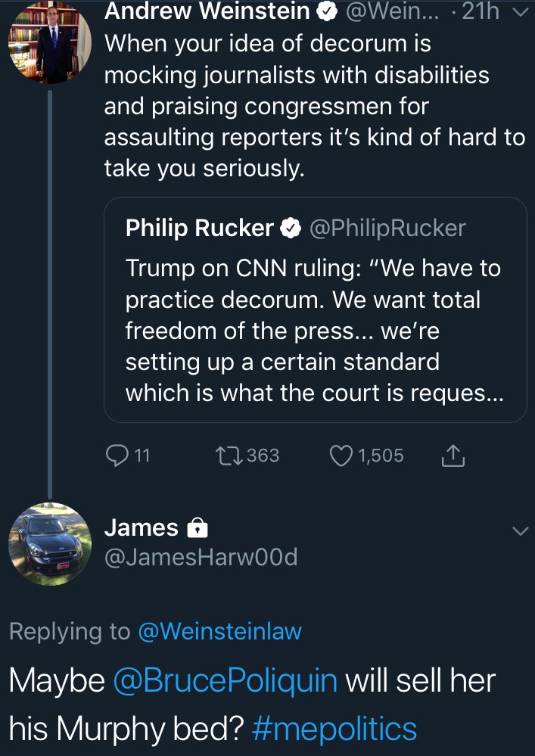Tap Philip Rucker's verified checkmark
Screen dimensions: 535x756
(291, 228)
